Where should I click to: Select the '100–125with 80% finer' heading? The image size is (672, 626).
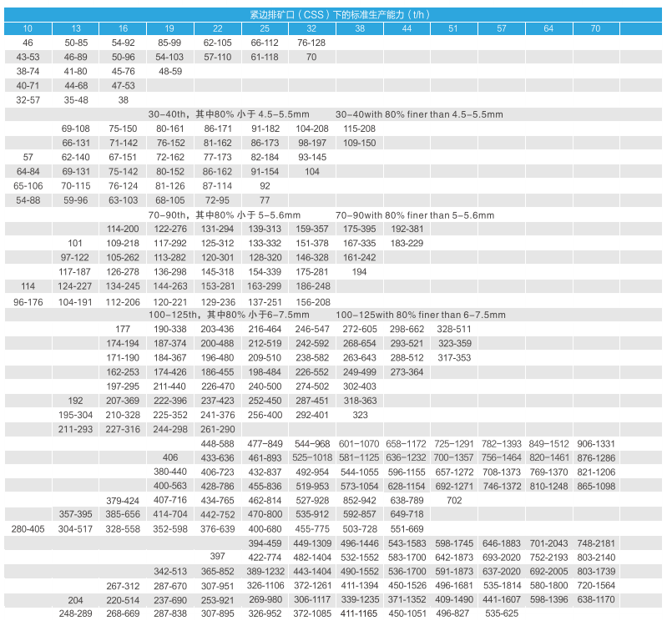click(x=421, y=315)
